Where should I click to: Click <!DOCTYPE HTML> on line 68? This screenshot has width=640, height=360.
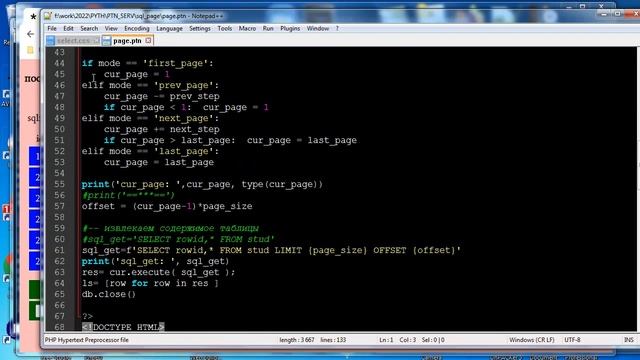(123, 327)
